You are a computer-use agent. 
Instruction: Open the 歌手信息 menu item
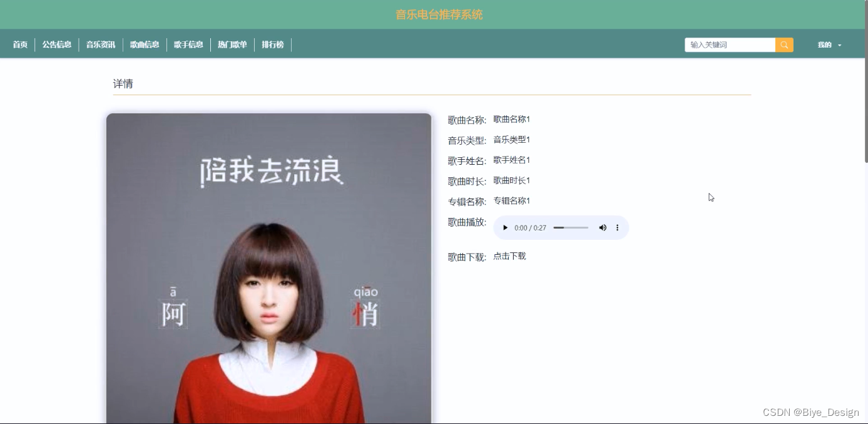pyautogui.click(x=188, y=45)
